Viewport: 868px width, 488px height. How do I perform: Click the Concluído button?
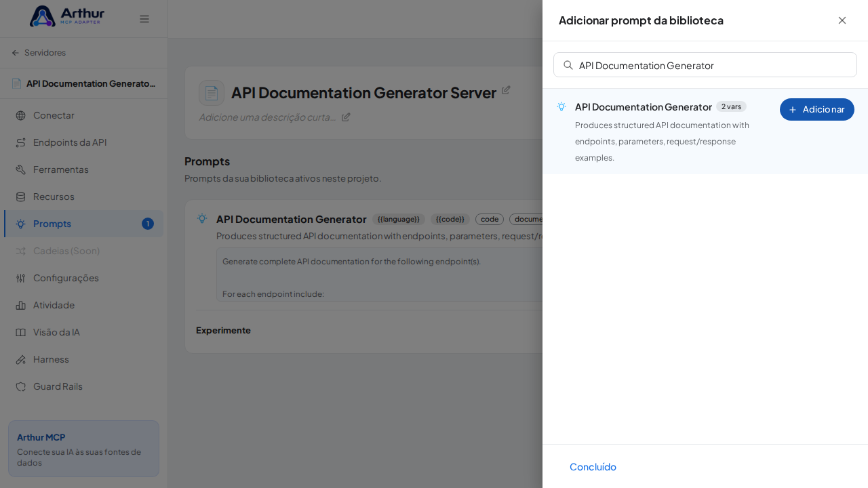pos(593,466)
